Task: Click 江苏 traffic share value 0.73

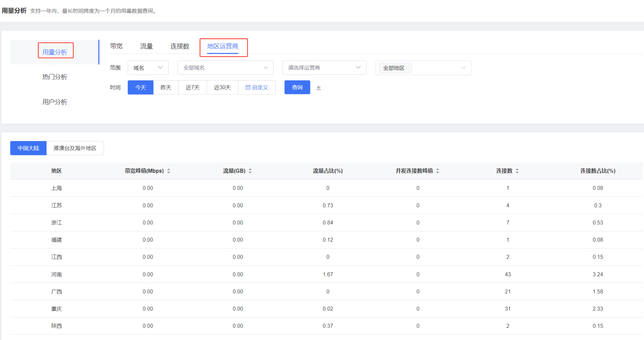Action: point(328,205)
